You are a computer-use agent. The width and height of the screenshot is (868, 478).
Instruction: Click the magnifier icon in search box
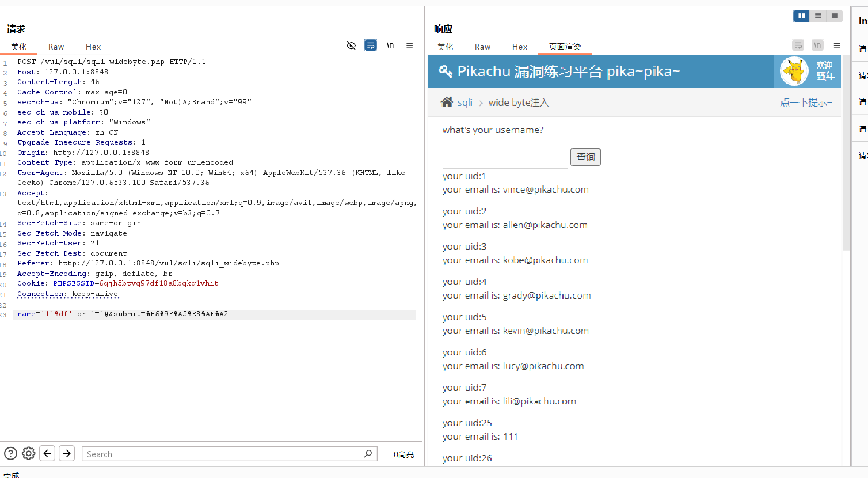[x=368, y=454]
